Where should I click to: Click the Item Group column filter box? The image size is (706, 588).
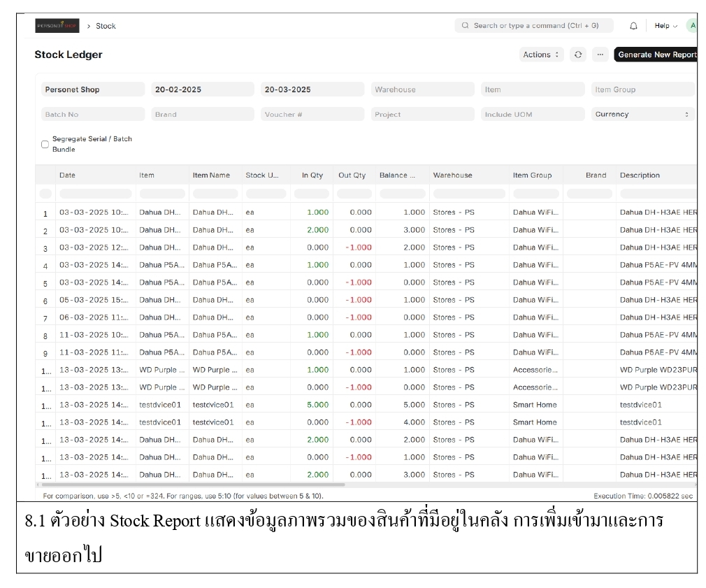pyautogui.click(x=536, y=194)
